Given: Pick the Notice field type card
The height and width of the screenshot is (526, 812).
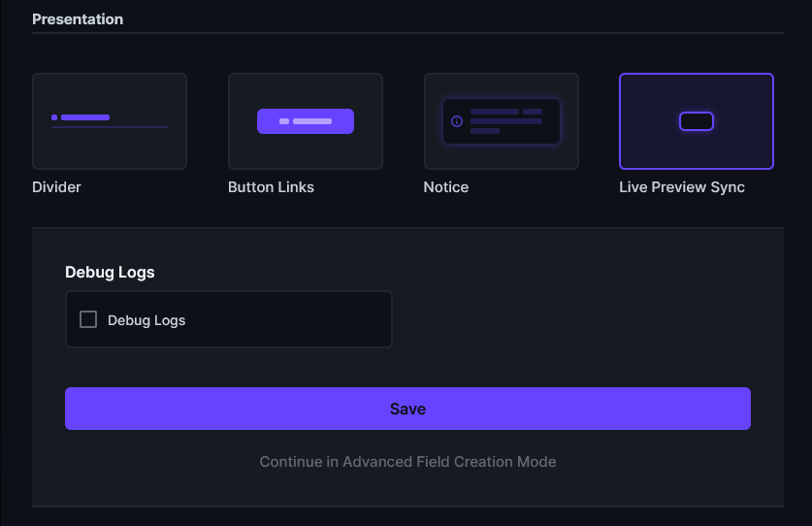Looking at the screenshot, I should [501, 121].
